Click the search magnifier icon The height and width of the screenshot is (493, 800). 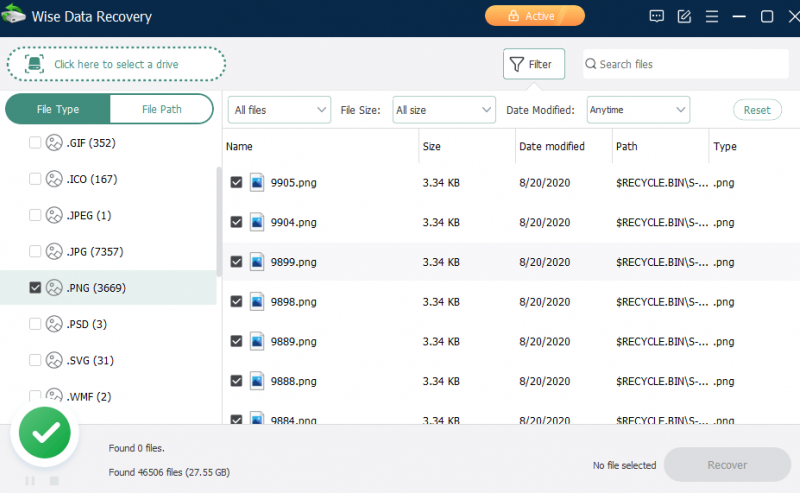591,64
